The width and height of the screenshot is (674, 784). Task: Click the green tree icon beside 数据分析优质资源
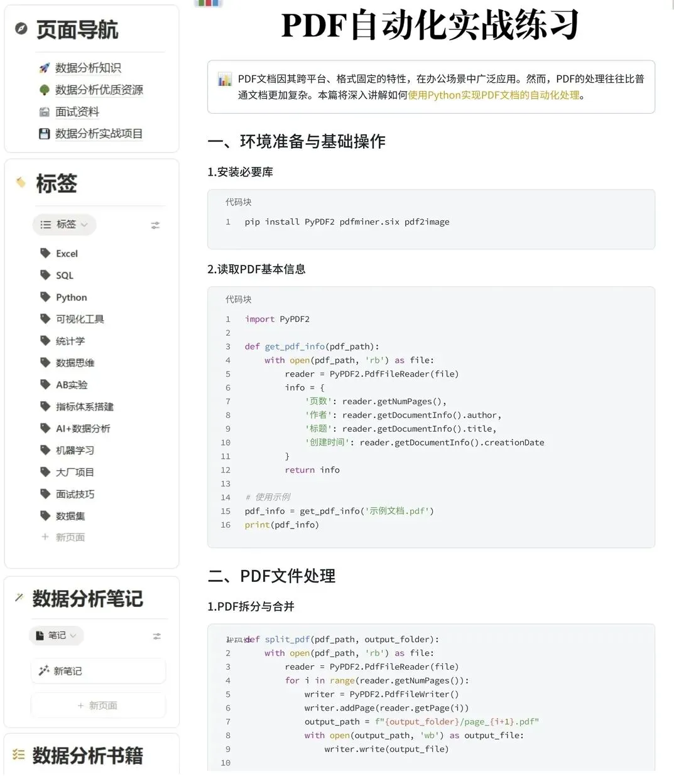point(44,90)
